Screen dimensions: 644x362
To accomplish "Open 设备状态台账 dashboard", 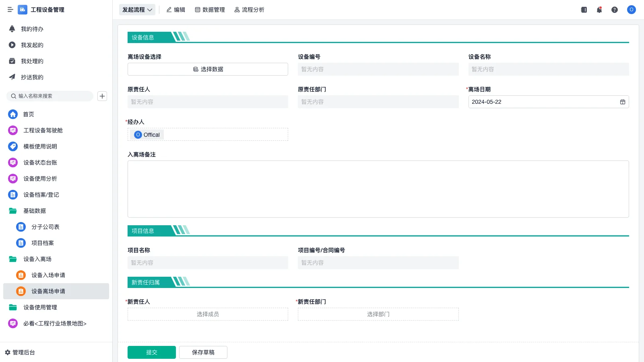I will [56, 162].
